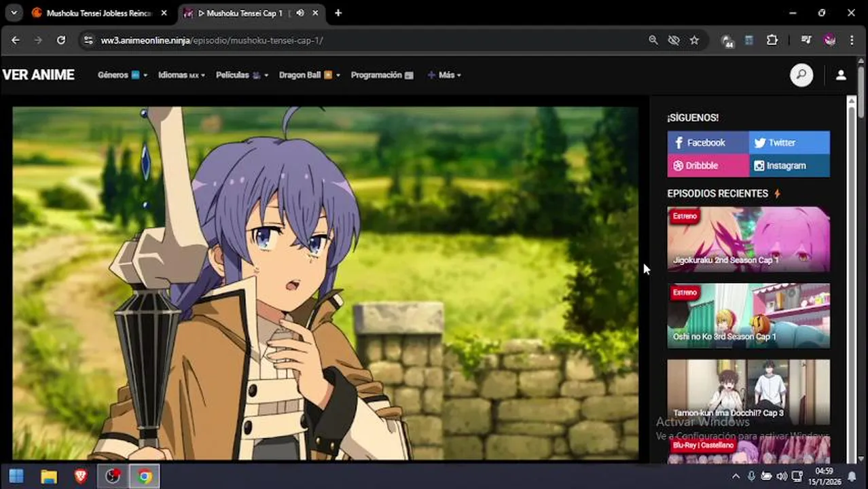Image resolution: width=868 pixels, height=489 pixels.
Task: Close the Mushoku Tensei Cap 1 tab
Action: [316, 13]
